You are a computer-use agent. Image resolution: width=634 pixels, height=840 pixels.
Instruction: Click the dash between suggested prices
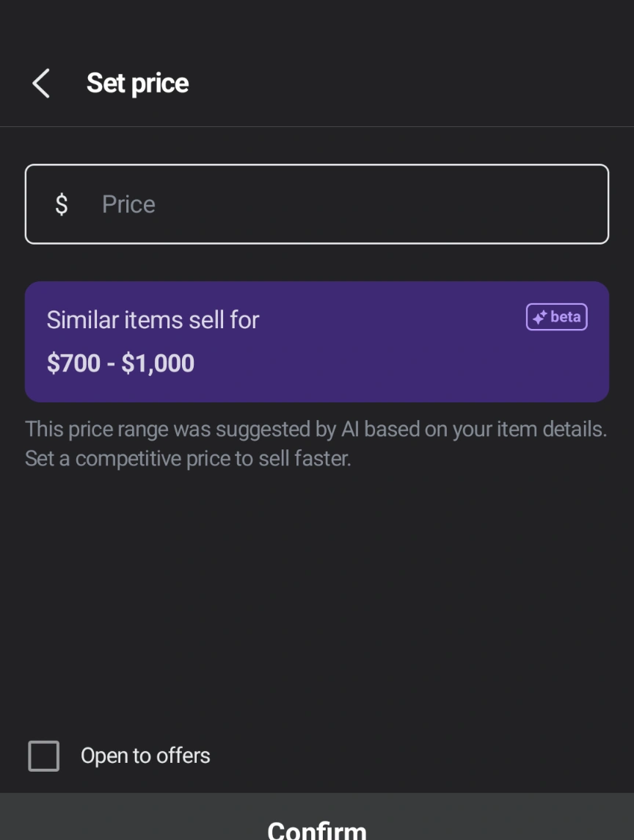tap(111, 363)
